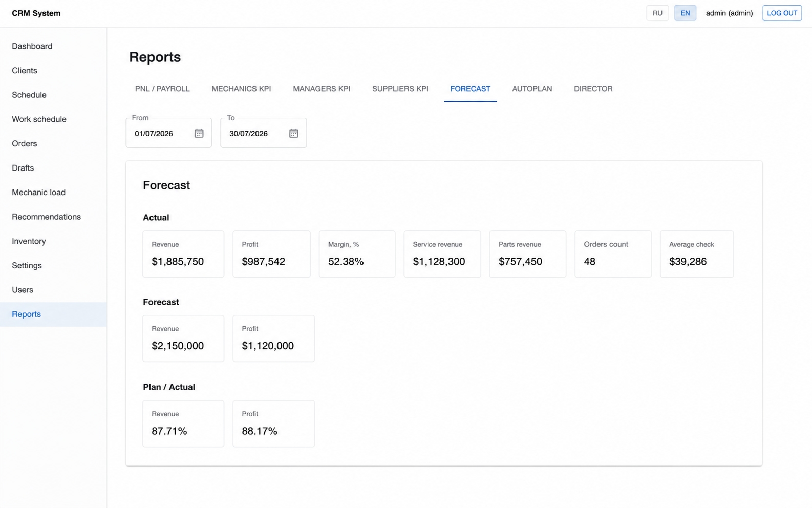Click Actual Revenue value $1,885,750
The width and height of the screenshot is (812, 508).
(178, 262)
